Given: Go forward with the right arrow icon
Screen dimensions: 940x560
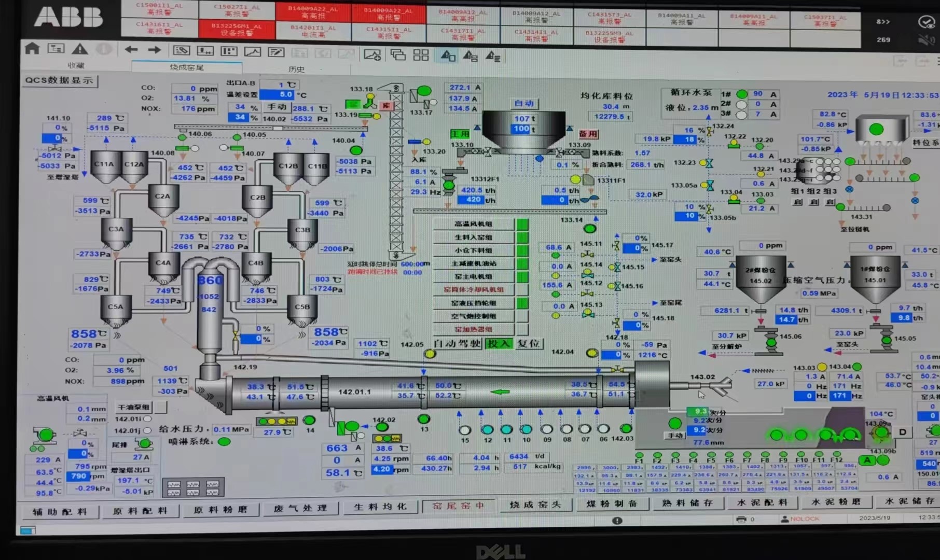Looking at the screenshot, I should click(x=155, y=50).
